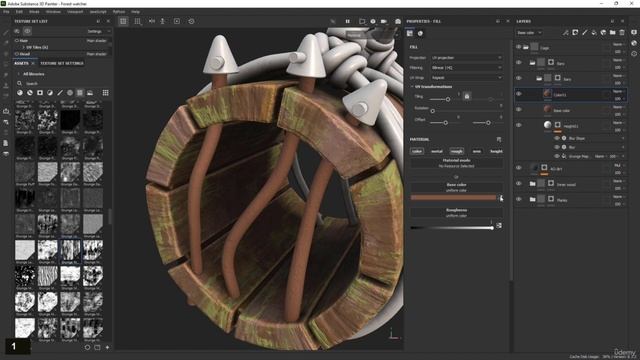This screenshot has height=360, width=640.
Task: Hide the Grunge Map effect
Action: (x=557, y=156)
